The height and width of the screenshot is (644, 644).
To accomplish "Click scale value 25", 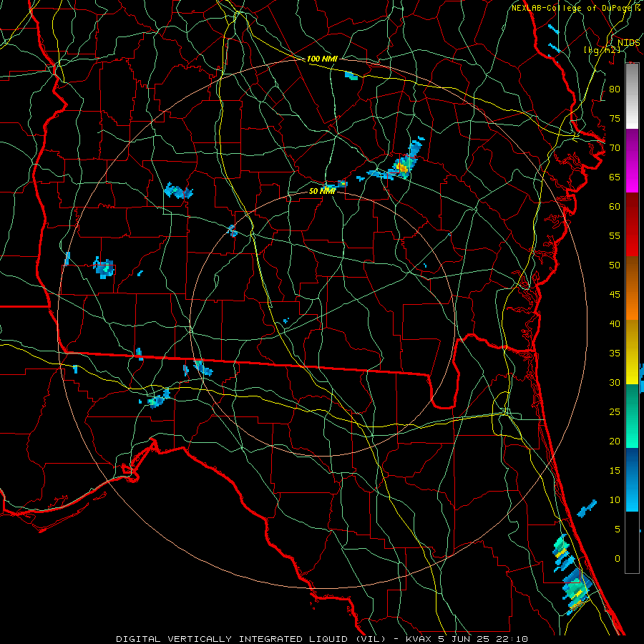I will tap(615, 412).
